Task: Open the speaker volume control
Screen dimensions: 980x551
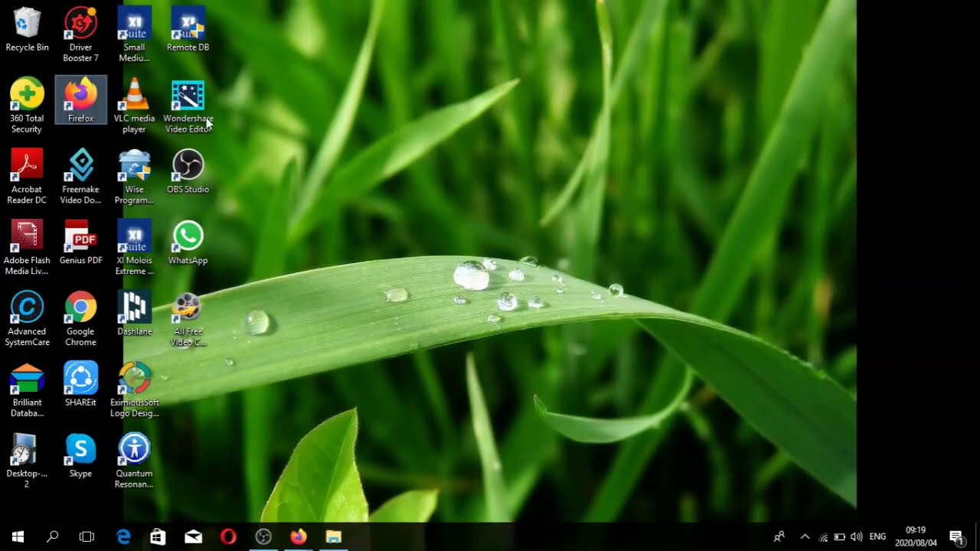Action: click(856, 536)
